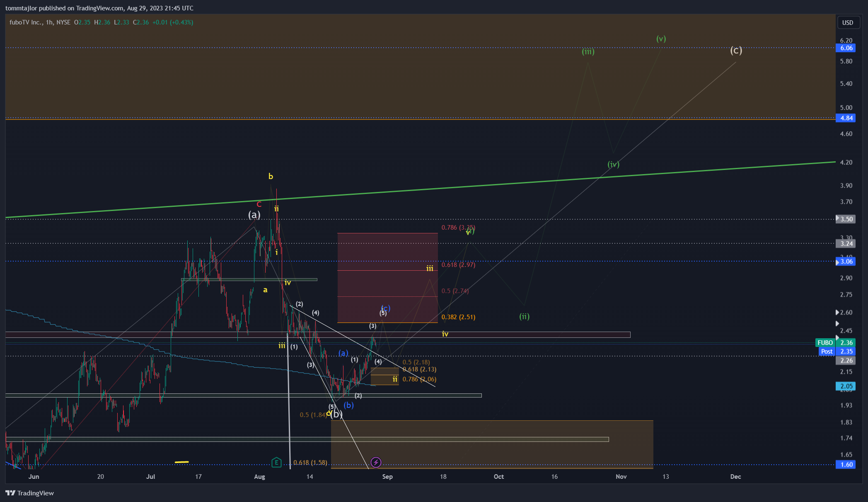Click the large white (b) wave label
This screenshot has width=868, height=502.
click(x=336, y=414)
